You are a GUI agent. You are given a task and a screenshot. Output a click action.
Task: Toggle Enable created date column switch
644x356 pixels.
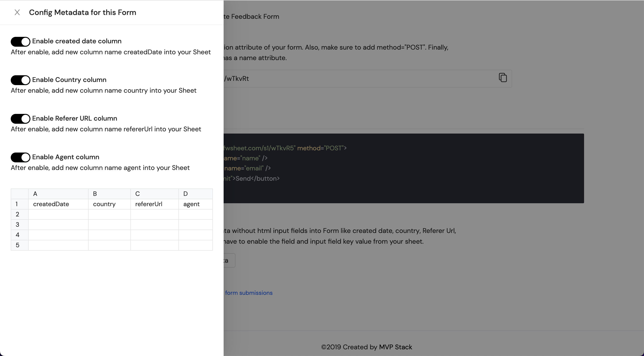point(21,42)
